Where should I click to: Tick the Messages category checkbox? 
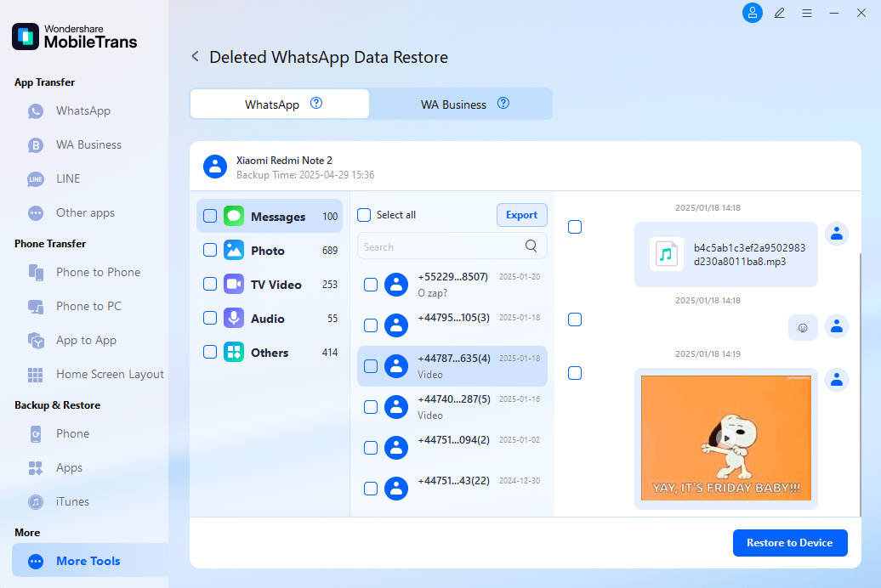point(209,216)
